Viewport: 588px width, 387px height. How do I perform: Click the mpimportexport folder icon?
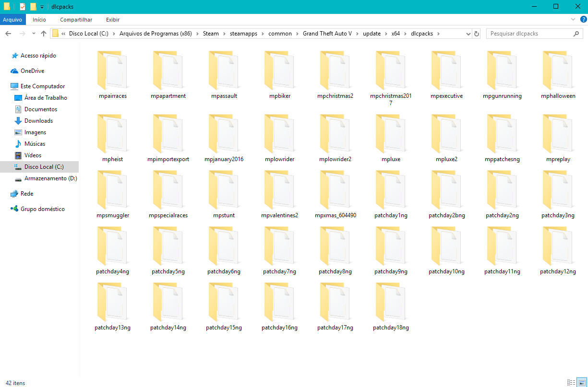168,133
